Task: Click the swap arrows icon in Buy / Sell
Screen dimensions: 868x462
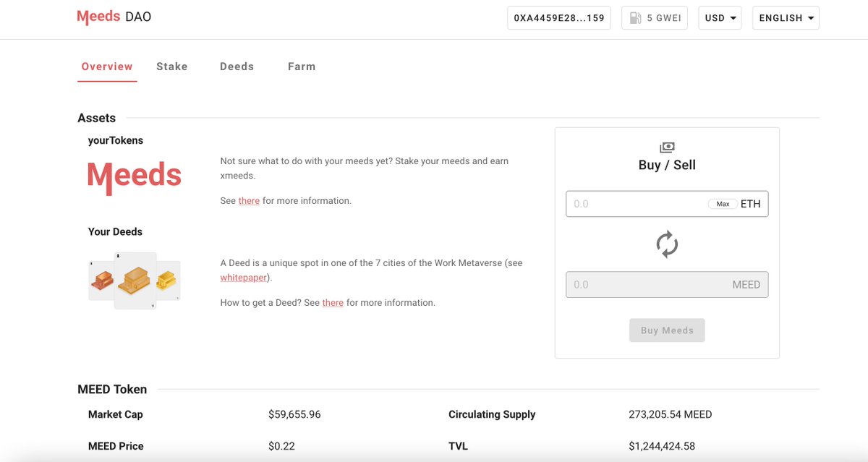Action: (x=667, y=244)
